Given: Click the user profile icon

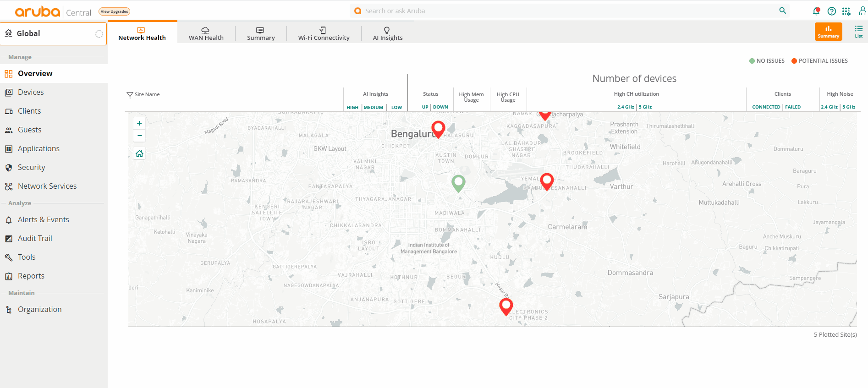Looking at the screenshot, I should pos(862,11).
